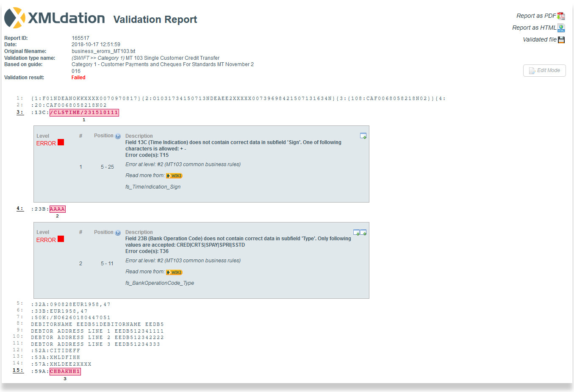Viewport: 574px width, 392px height.
Task: Click the red ERROR square in the 13C panel
Action: coord(61,143)
